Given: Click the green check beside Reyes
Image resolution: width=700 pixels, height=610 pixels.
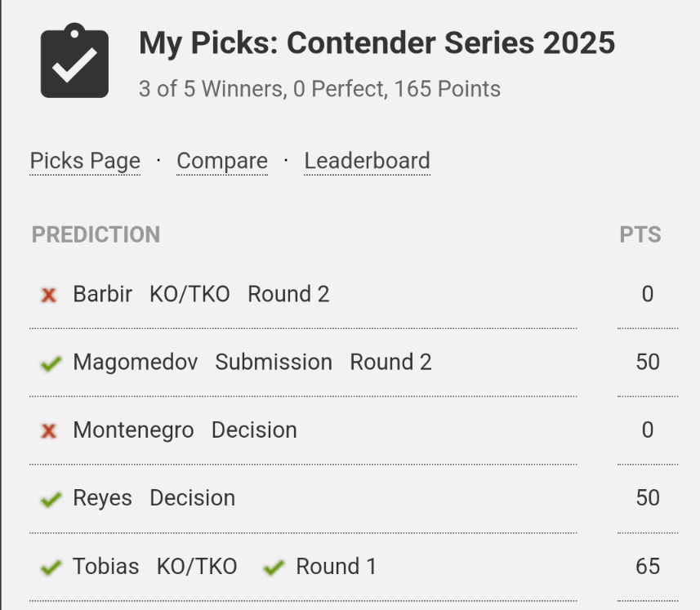Looking at the screenshot, I should [x=51, y=499].
